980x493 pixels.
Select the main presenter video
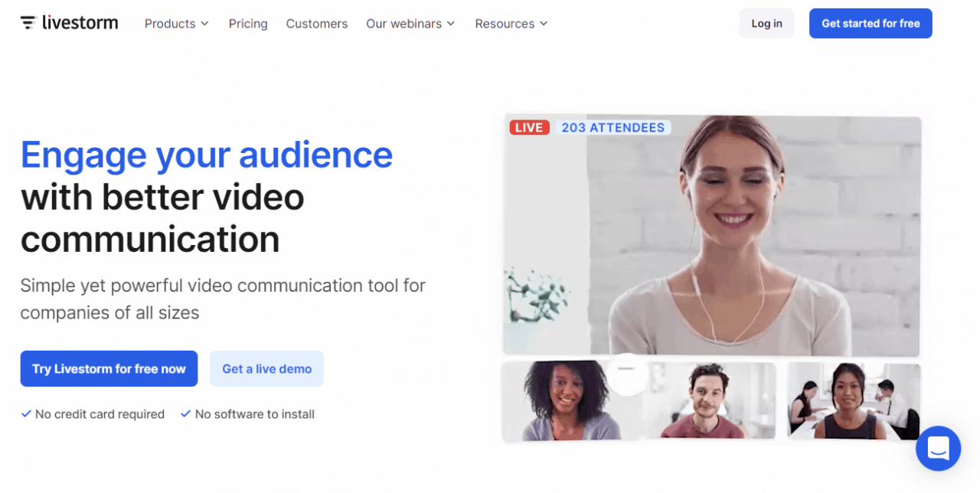pyautogui.click(x=712, y=236)
